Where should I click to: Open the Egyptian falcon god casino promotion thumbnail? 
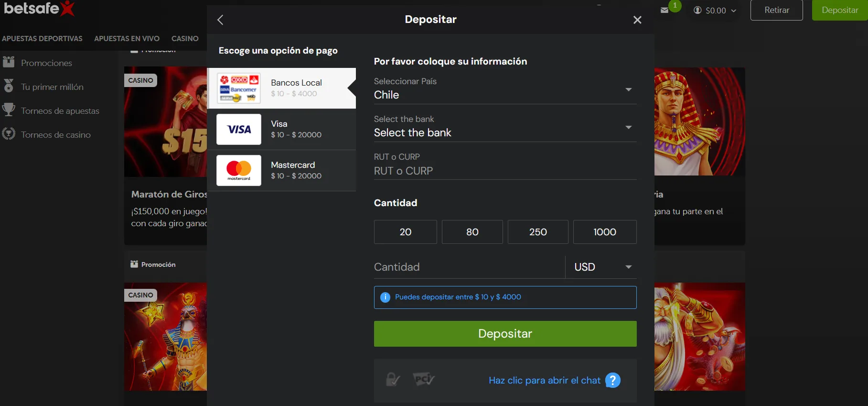[x=165, y=337]
